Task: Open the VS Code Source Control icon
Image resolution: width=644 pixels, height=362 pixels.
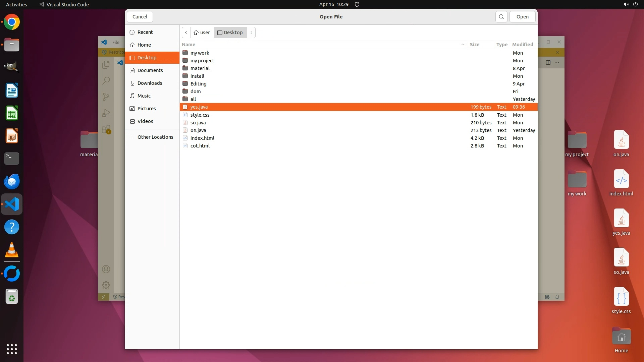Action: point(106,97)
